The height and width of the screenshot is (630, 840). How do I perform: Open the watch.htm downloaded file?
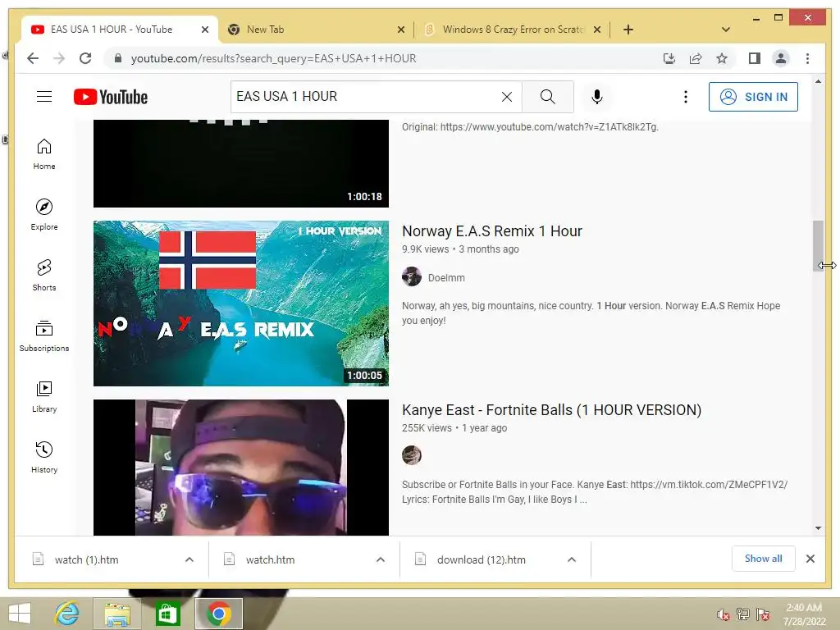point(270,559)
